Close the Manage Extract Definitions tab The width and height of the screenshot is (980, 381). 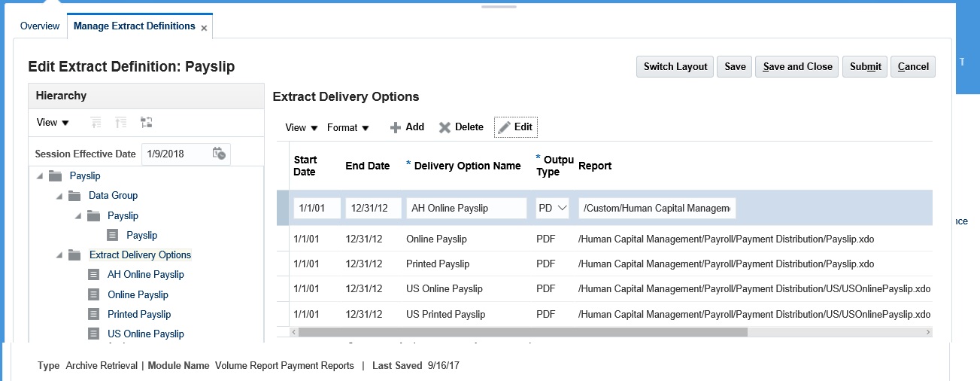205,28
